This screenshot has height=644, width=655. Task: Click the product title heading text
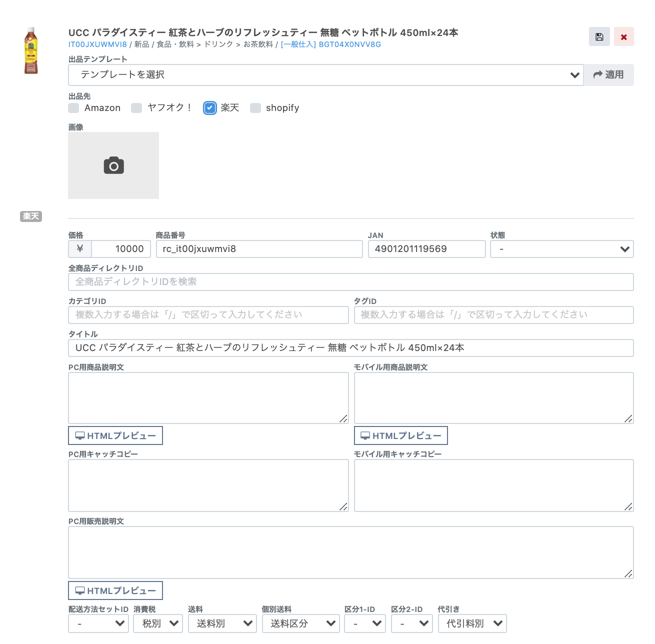pos(263,32)
